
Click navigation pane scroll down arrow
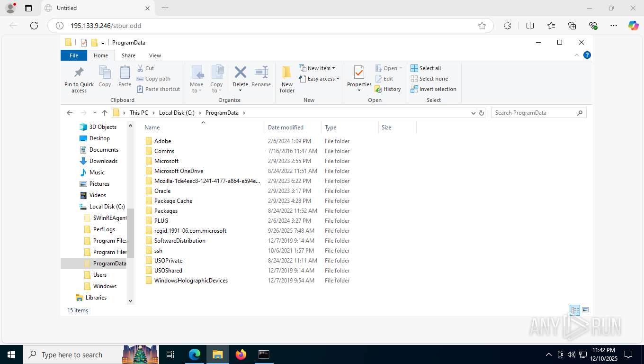pyautogui.click(x=130, y=300)
